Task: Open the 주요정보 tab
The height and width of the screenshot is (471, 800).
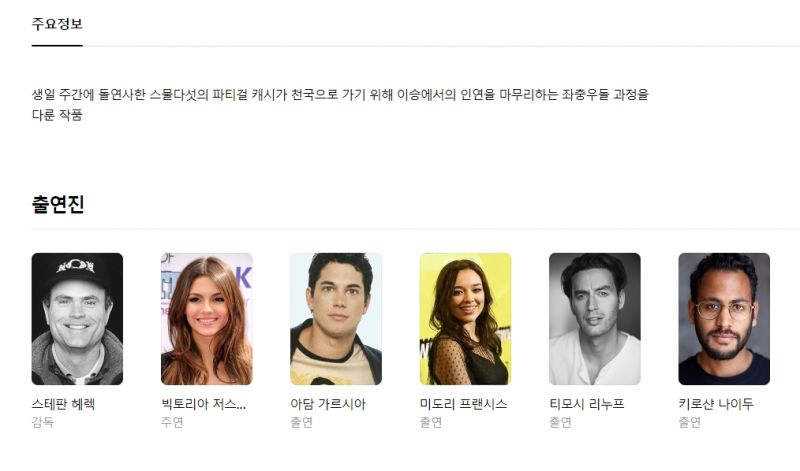Action: 57,24
